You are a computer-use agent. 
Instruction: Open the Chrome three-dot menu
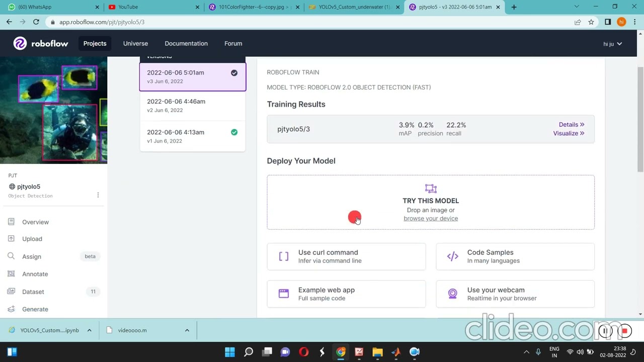[x=634, y=22]
